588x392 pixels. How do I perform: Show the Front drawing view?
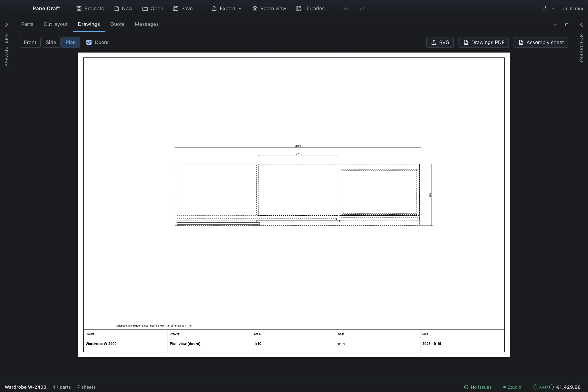[x=30, y=42]
